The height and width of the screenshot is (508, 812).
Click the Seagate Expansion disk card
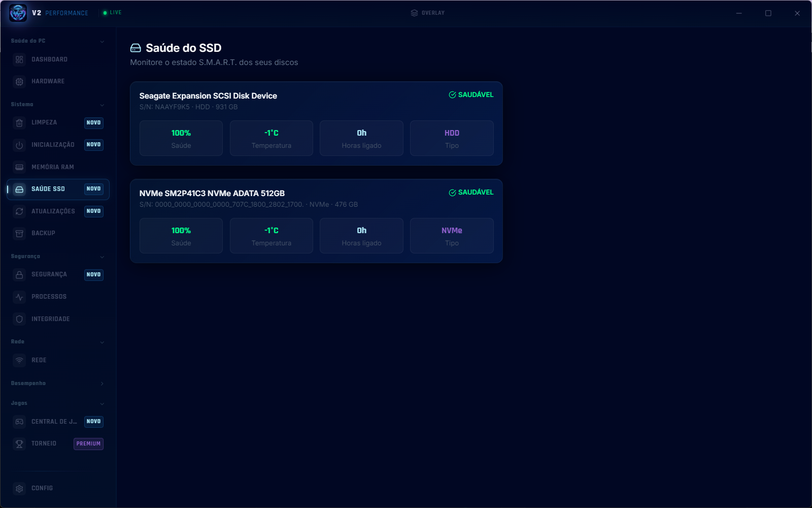tap(316, 123)
